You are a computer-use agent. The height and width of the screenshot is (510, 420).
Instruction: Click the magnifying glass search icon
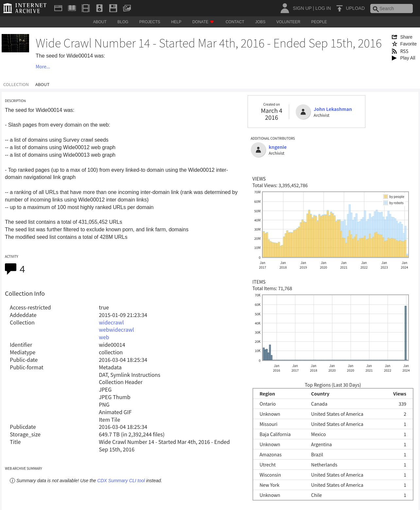[376, 9]
